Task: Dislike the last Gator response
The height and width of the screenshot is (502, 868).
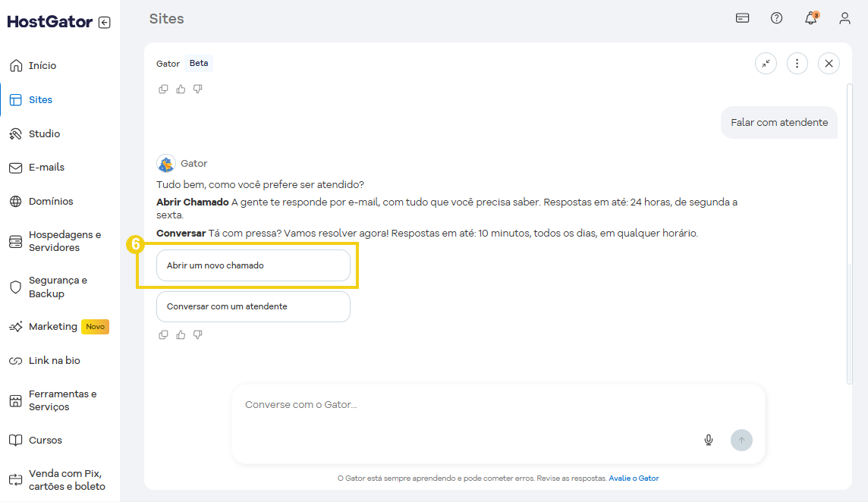Action: point(198,334)
